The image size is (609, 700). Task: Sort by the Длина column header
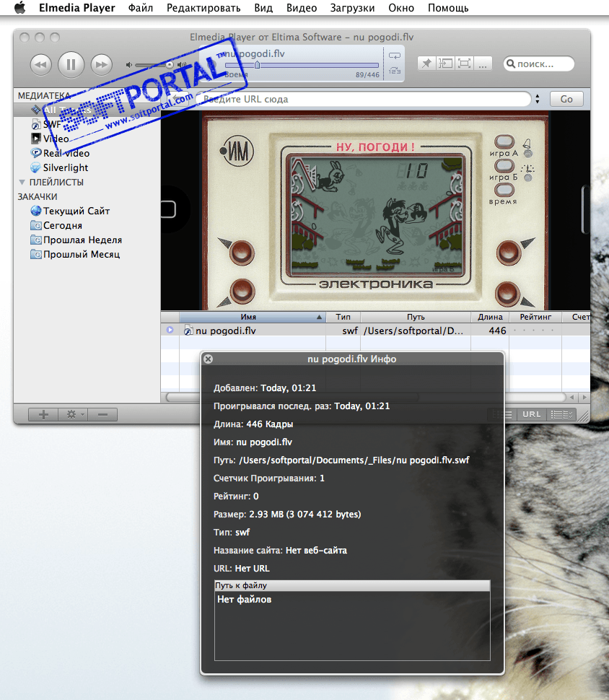tap(490, 317)
